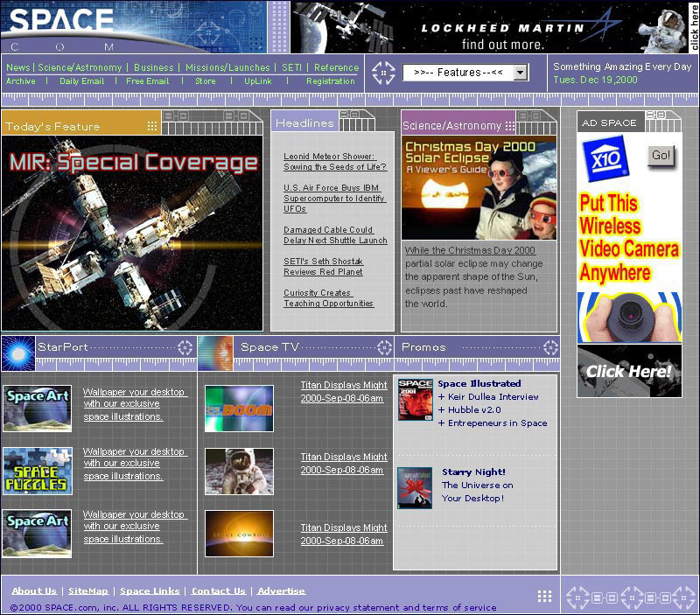Open the wallpaper link beside Space Puzzles
Image resolution: width=700 pixels, height=615 pixels.
coord(135,464)
